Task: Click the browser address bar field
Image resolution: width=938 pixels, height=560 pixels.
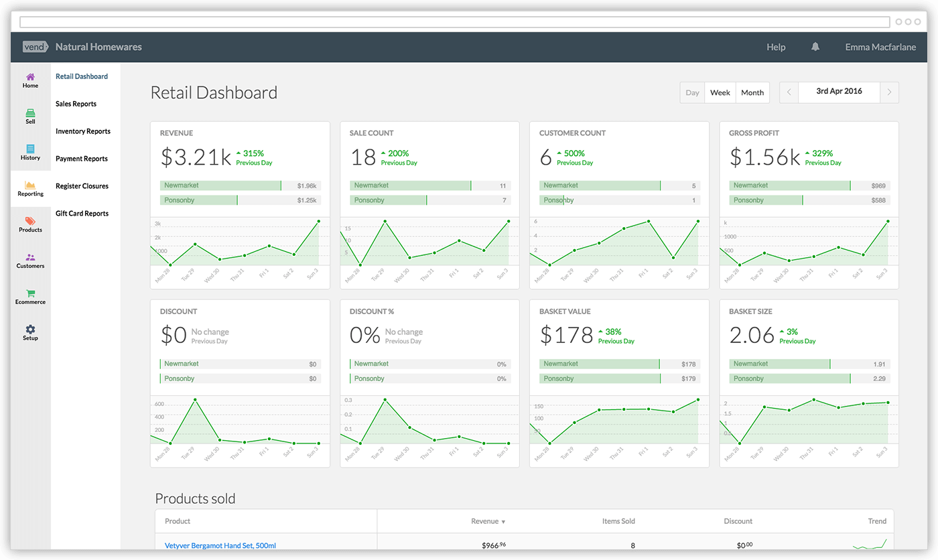Action: pyautogui.click(x=456, y=22)
